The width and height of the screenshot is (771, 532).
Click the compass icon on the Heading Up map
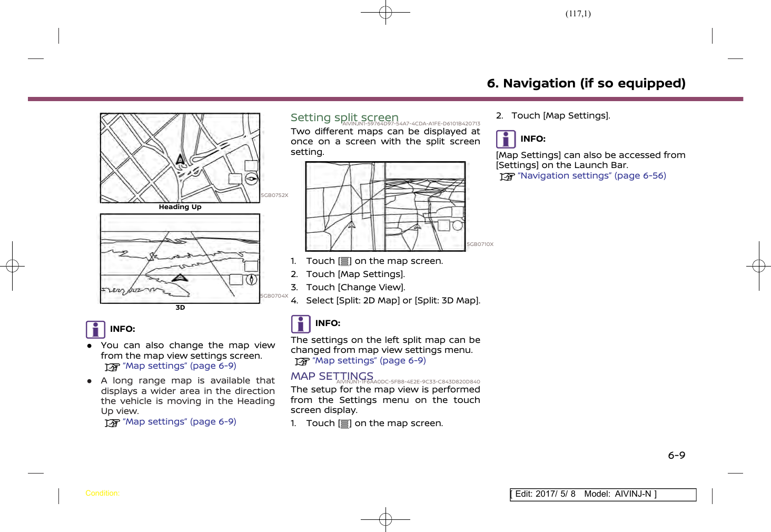[252, 179]
